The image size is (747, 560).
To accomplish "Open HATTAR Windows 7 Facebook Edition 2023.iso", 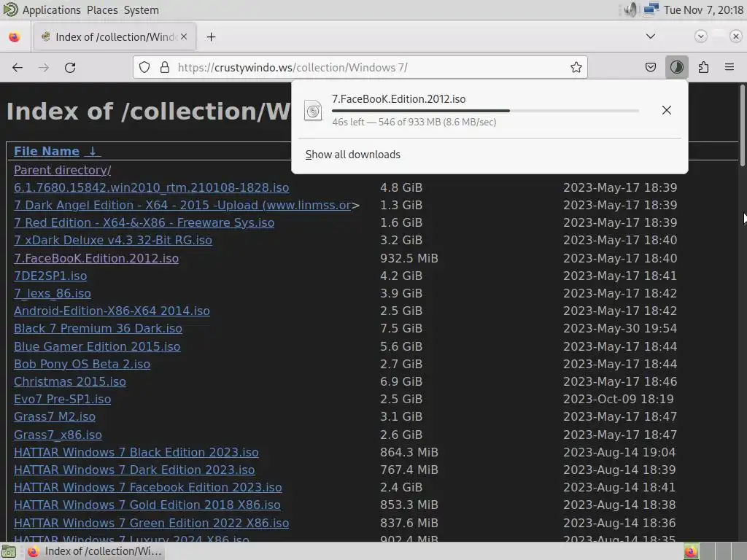I will point(147,488).
